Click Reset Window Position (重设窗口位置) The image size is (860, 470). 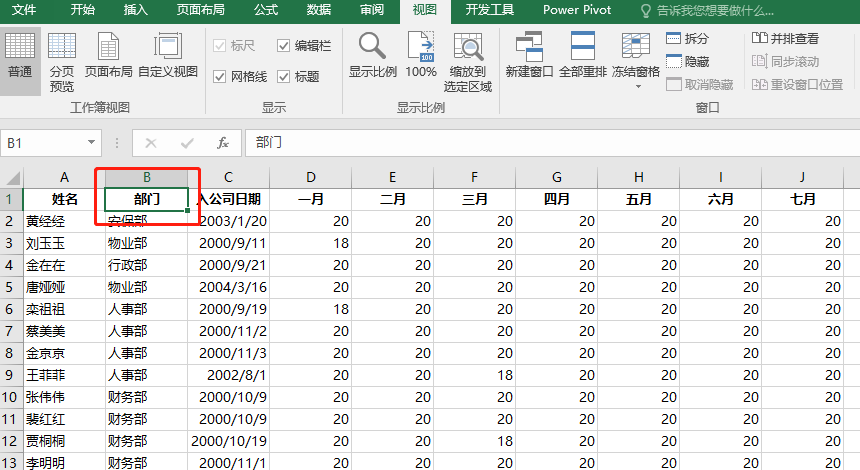point(797,84)
